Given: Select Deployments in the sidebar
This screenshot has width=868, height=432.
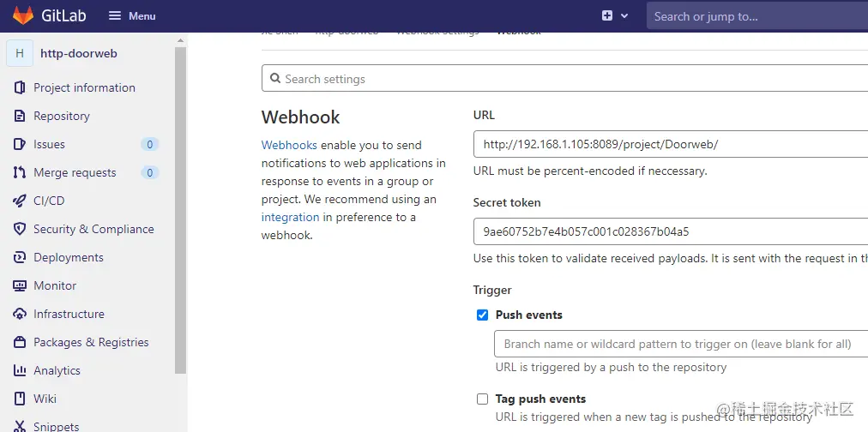Looking at the screenshot, I should click(68, 257).
